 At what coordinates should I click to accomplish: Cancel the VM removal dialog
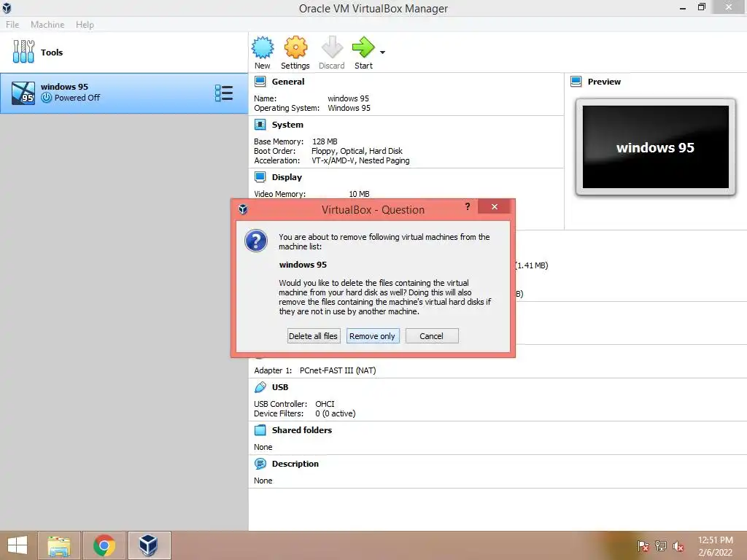[x=432, y=336]
